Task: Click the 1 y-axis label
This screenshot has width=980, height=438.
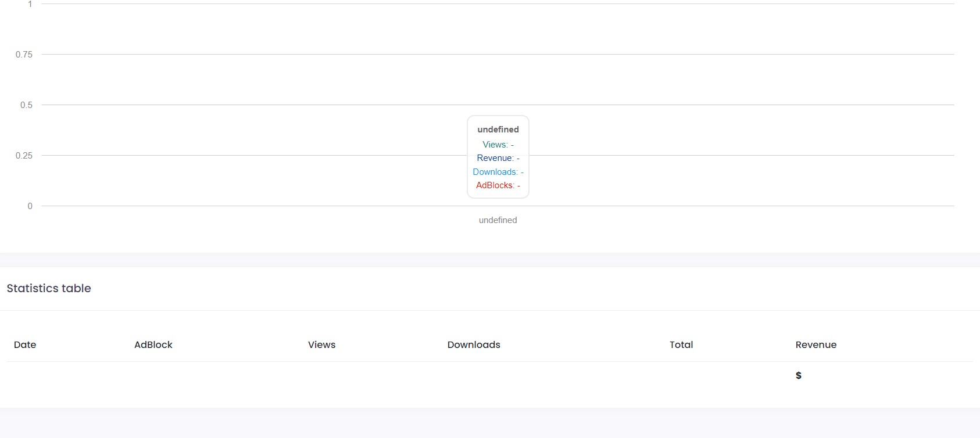Action: click(30, 4)
